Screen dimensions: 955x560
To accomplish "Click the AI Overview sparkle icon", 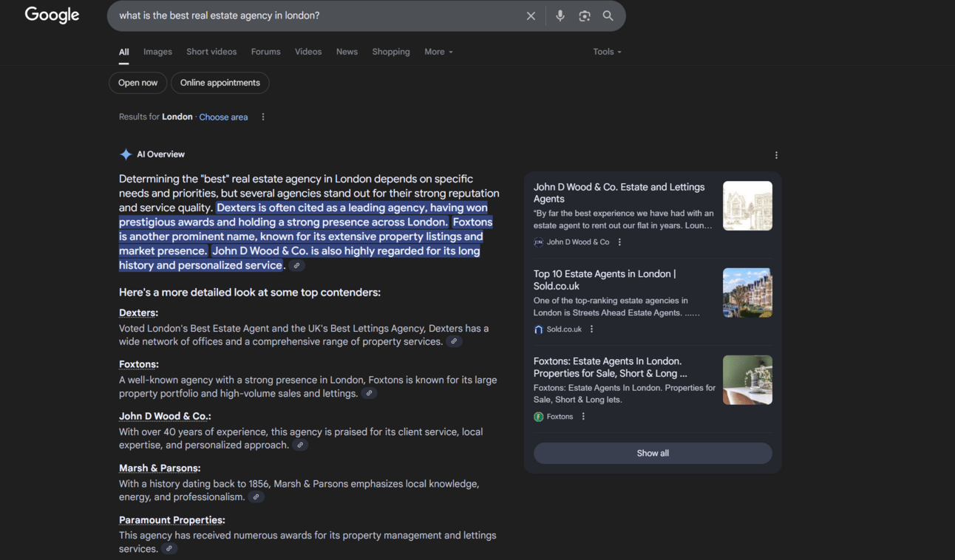I will [x=126, y=154].
